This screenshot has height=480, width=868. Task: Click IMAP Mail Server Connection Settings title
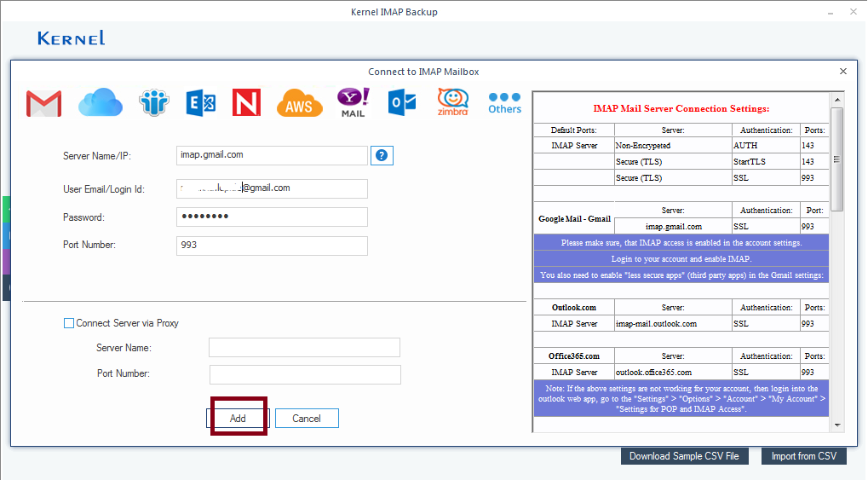(681, 108)
